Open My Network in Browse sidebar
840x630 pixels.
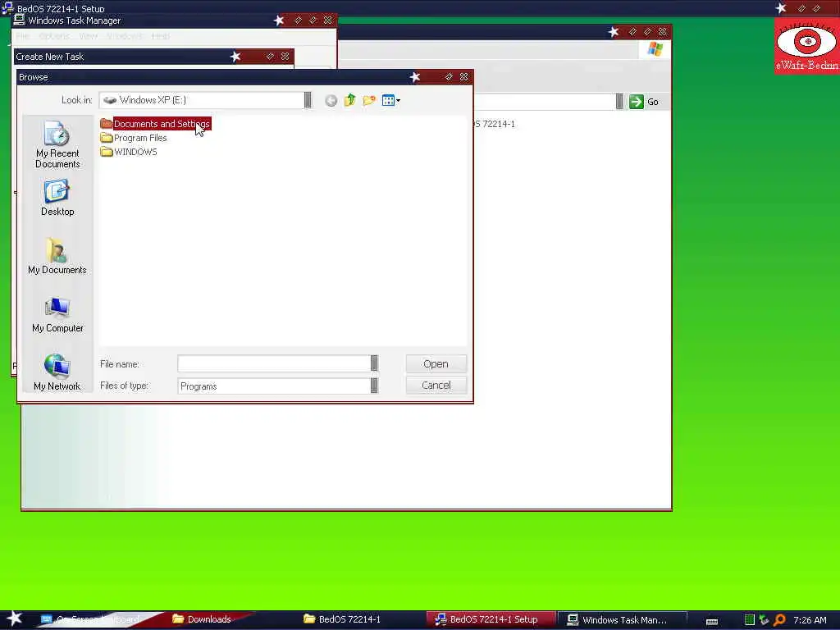[x=57, y=372]
